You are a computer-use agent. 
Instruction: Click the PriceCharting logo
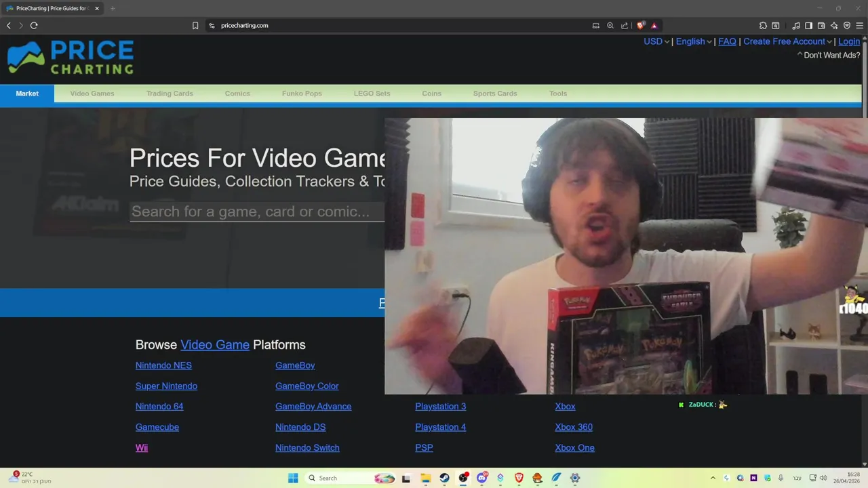70,58
